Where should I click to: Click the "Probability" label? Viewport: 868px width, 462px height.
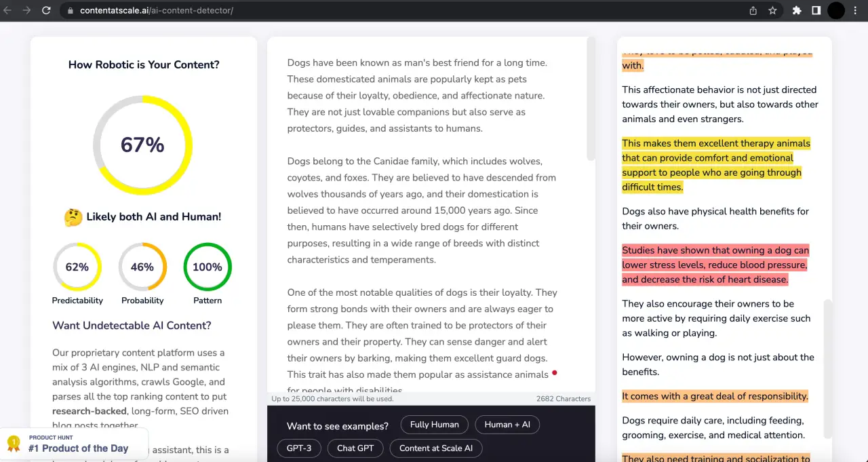[x=142, y=301]
